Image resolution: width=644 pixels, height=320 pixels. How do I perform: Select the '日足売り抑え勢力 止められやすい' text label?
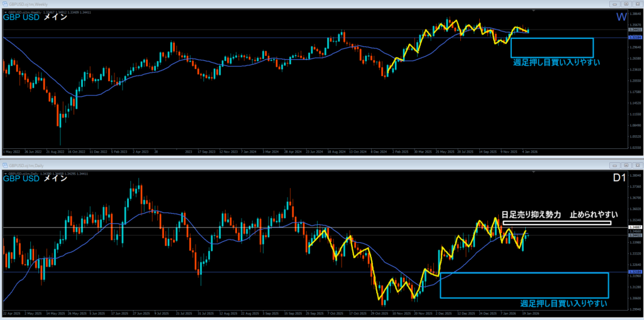point(560,215)
